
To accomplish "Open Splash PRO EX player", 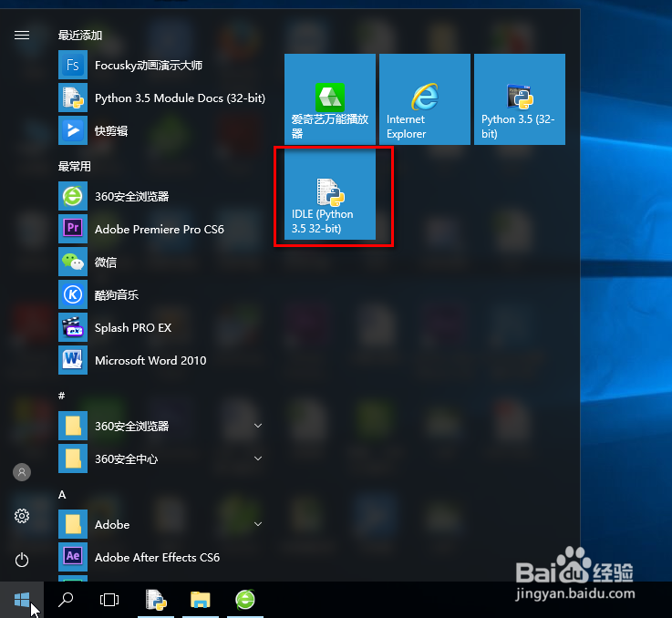I will click(162, 327).
